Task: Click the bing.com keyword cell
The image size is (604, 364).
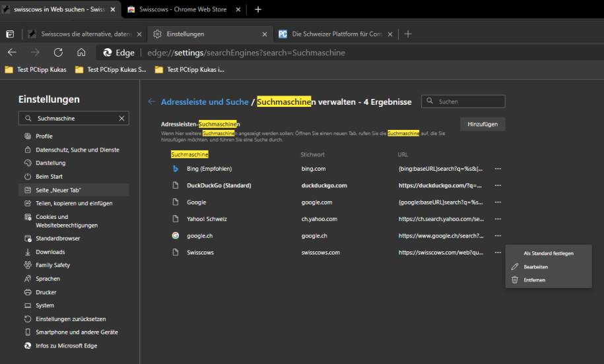Action: pos(313,169)
